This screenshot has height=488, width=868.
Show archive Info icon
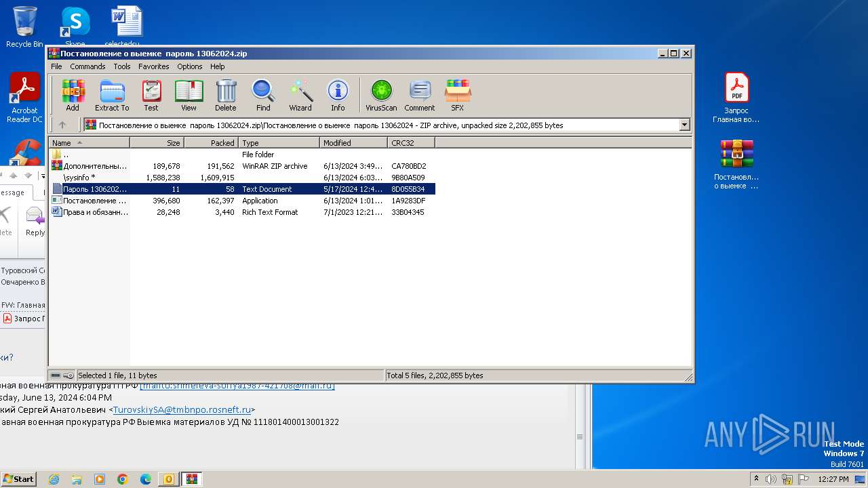[338, 96]
